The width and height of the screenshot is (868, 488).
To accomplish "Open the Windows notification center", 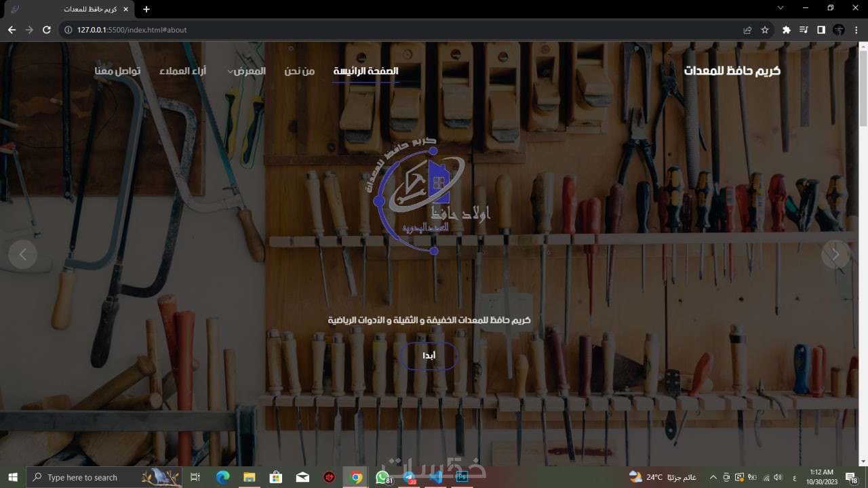I will tap(851, 477).
